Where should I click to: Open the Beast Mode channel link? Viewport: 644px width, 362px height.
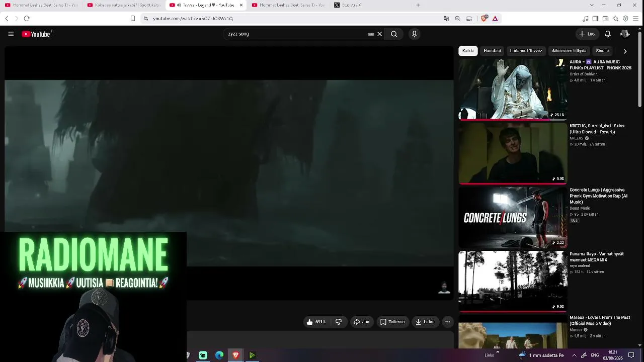coord(580,208)
